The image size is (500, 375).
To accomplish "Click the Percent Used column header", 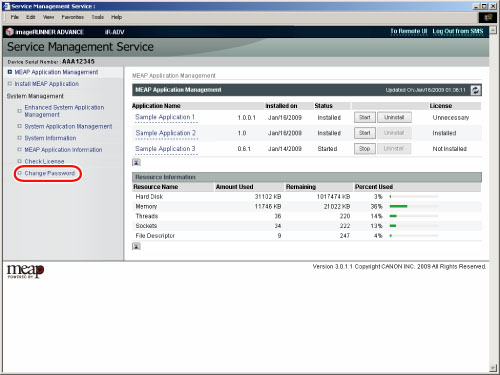I will pos(374,187).
